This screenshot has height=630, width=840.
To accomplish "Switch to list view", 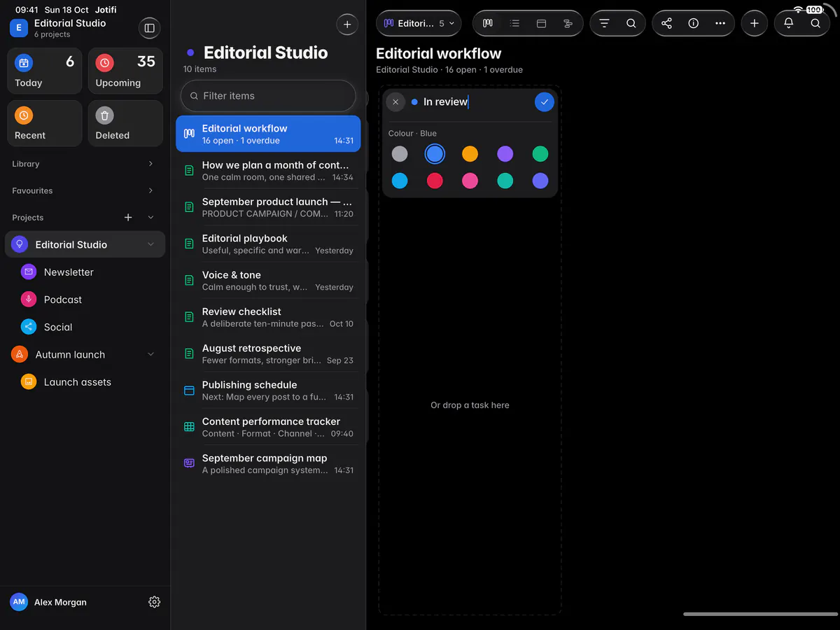I will click(514, 23).
